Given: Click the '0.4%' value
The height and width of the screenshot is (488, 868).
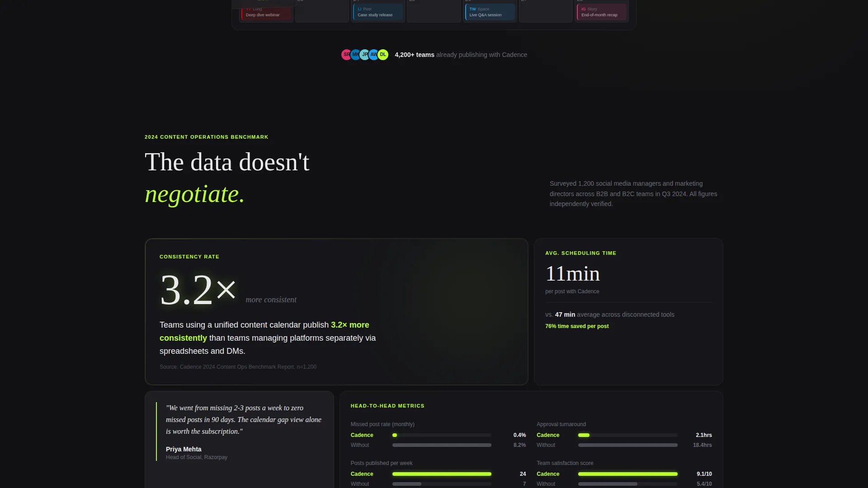Looking at the screenshot, I should pos(519,435).
